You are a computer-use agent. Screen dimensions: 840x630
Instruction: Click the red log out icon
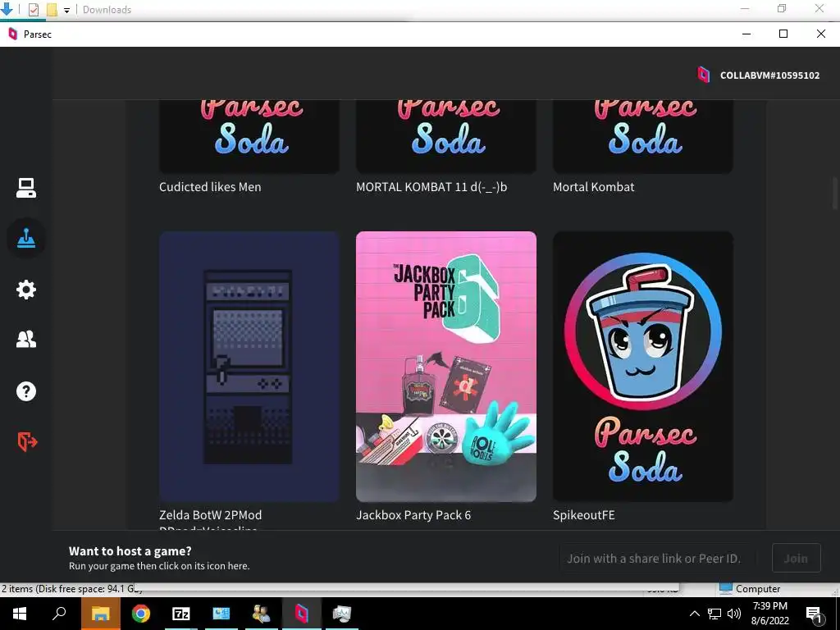27,442
